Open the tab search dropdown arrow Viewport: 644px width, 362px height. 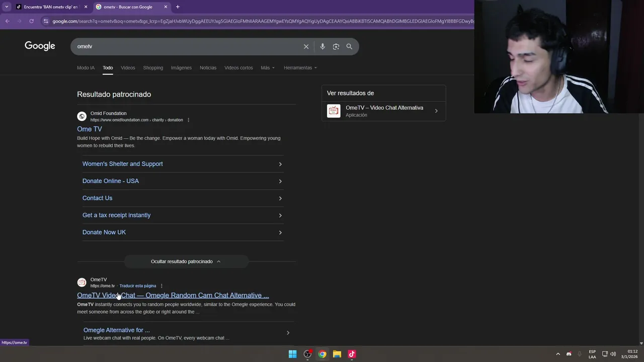tap(7, 7)
